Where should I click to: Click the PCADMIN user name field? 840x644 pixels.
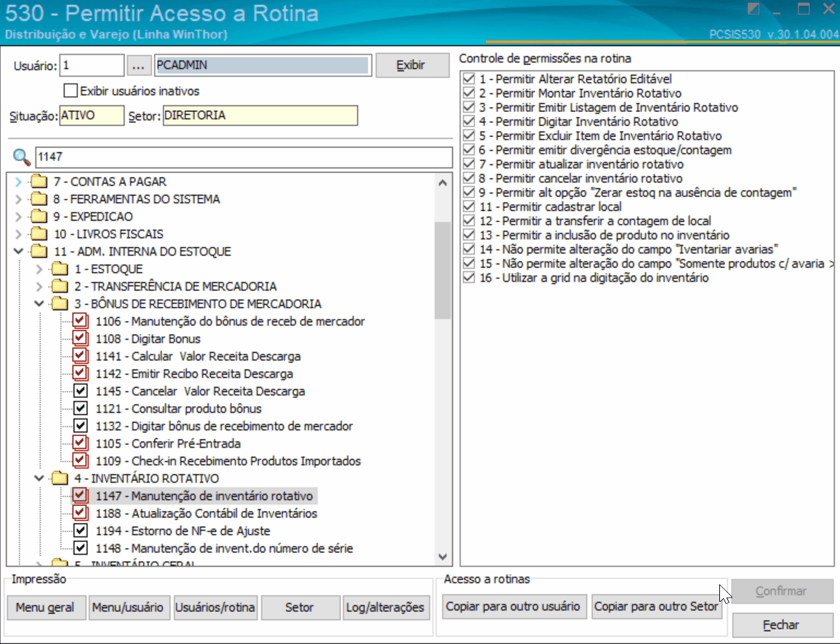click(x=263, y=65)
